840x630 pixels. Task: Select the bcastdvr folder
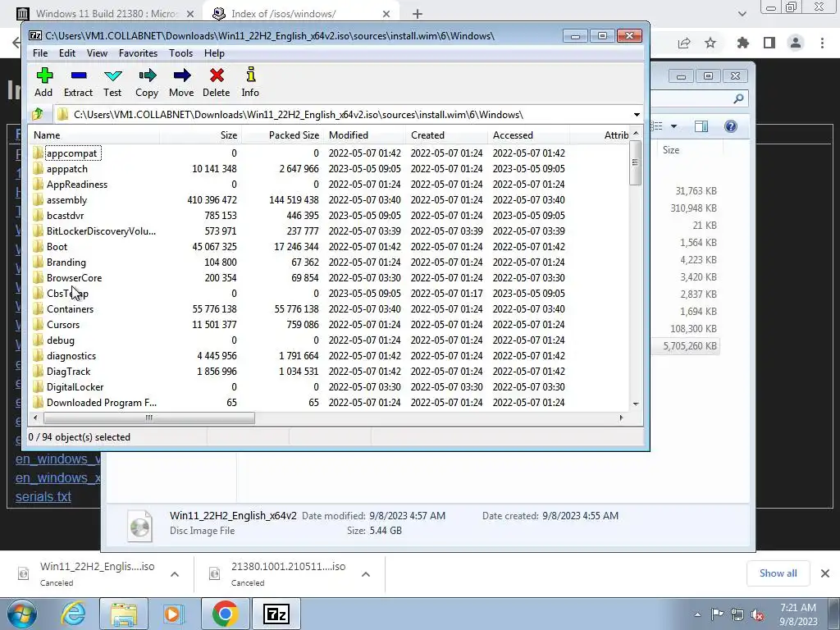[x=65, y=216]
